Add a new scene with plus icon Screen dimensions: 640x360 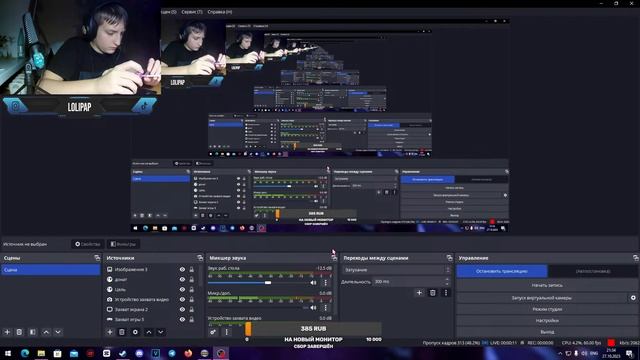7,332
